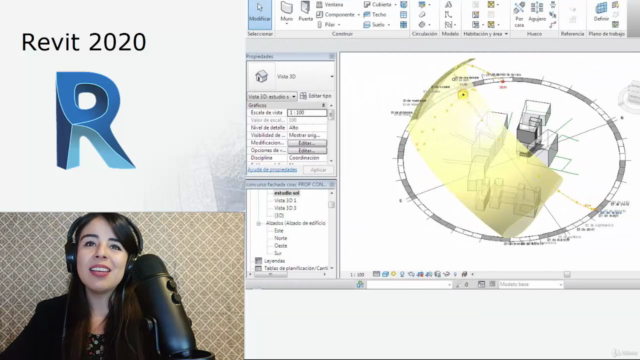Open the Norte elevation view
The height and width of the screenshot is (360, 640).
click(x=280, y=238)
